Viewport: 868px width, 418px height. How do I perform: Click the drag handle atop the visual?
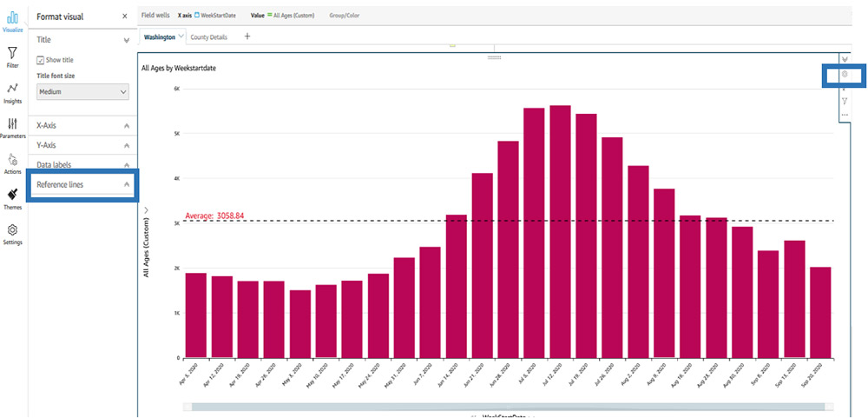point(494,57)
